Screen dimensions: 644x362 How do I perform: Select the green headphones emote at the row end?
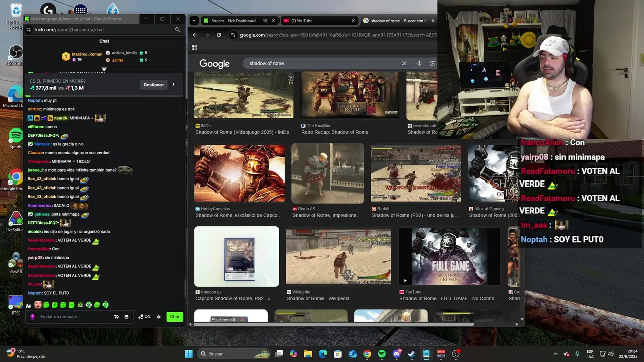pyautogui.click(x=105, y=305)
